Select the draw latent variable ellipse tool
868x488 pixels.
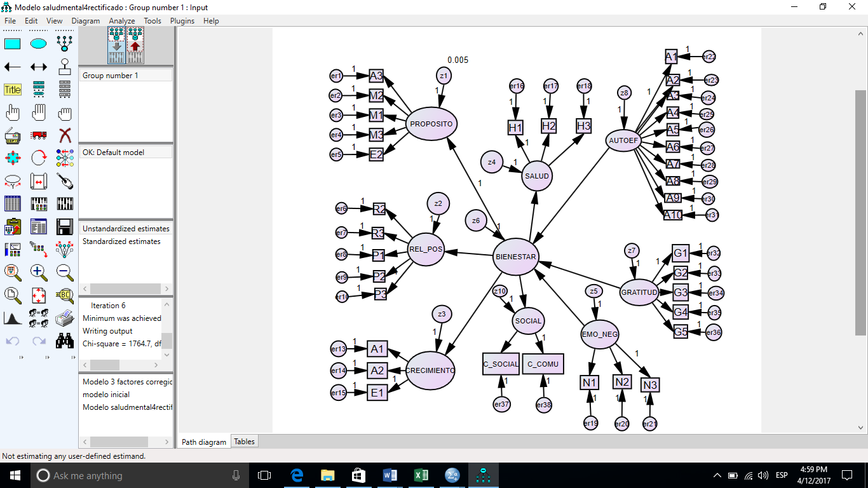tap(39, 44)
